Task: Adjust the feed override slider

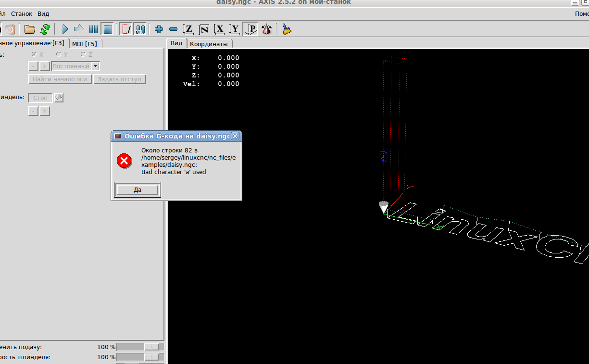Action: tap(152, 347)
